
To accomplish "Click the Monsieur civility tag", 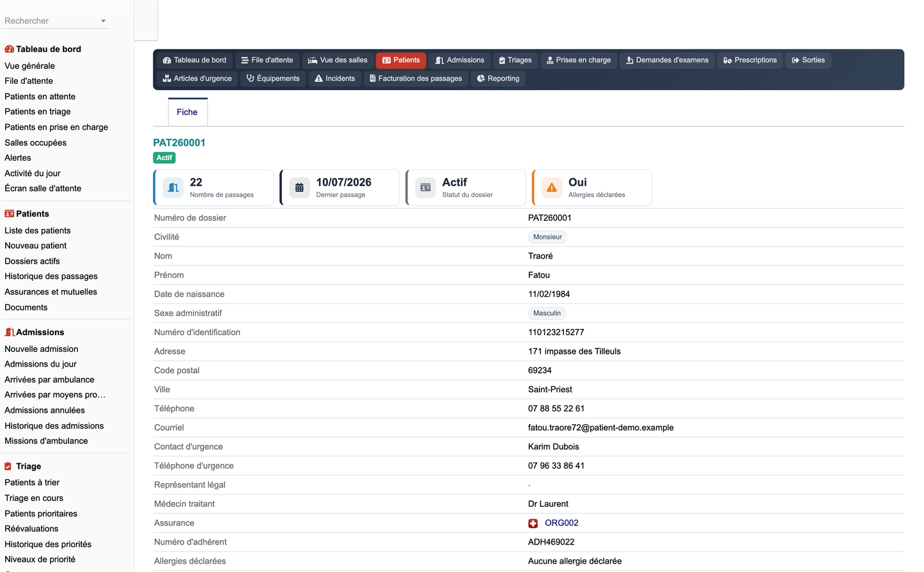I will [547, 237].
